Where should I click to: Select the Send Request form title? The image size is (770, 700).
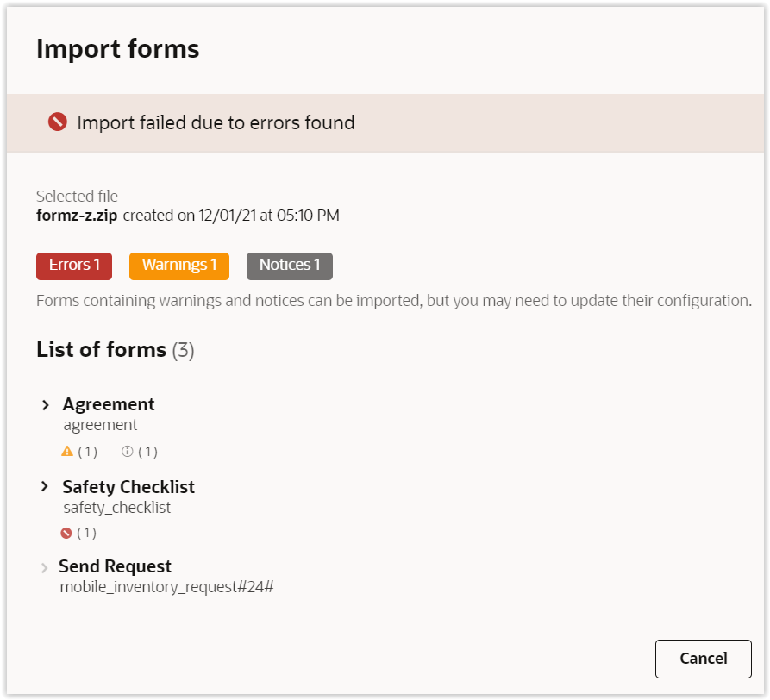[x=115, y=566]
